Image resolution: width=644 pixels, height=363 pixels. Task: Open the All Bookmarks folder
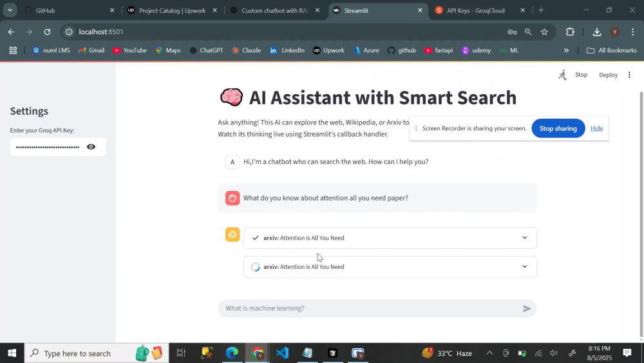click(612, 50)
